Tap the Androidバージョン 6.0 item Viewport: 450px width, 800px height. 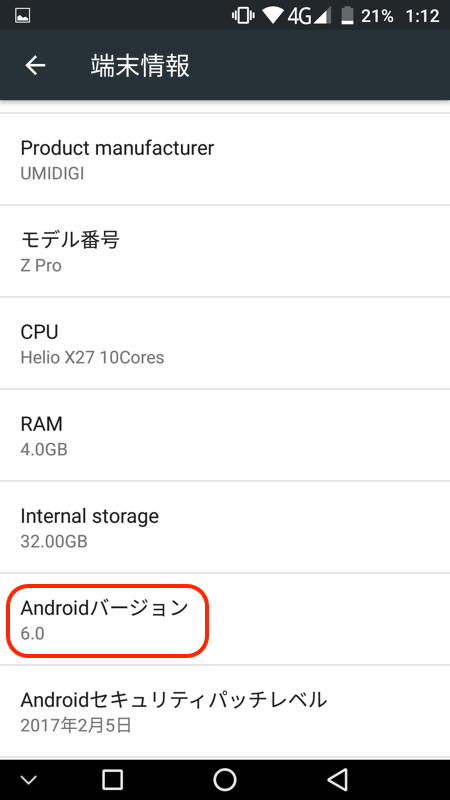[225, 619]
